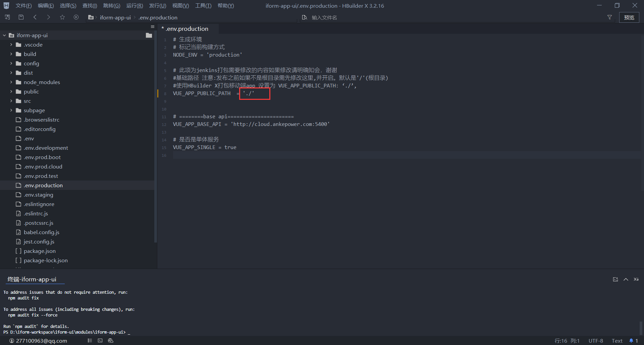Expand the node_modules folder
Screen dimensions: 644x345
coord(11,82)
